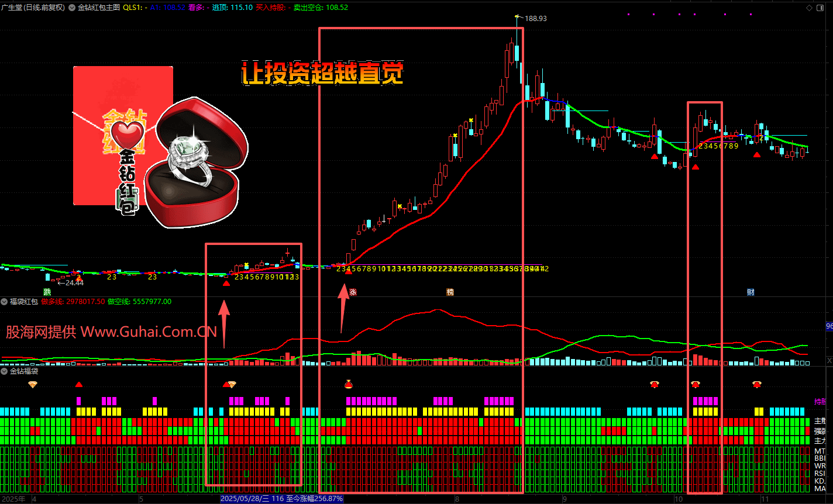Screen dimensions: 833x504
Task: Click the red 涨 marker icon
Action: 353,292
